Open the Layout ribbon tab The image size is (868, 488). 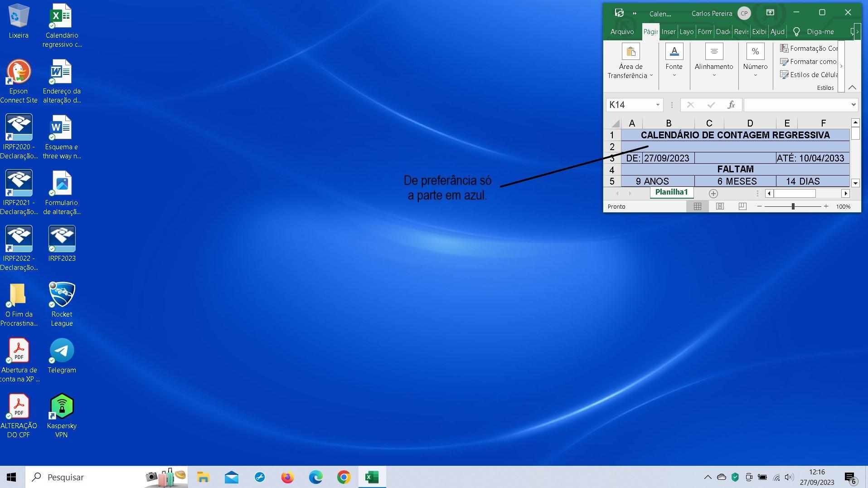(x=687, y=32)
